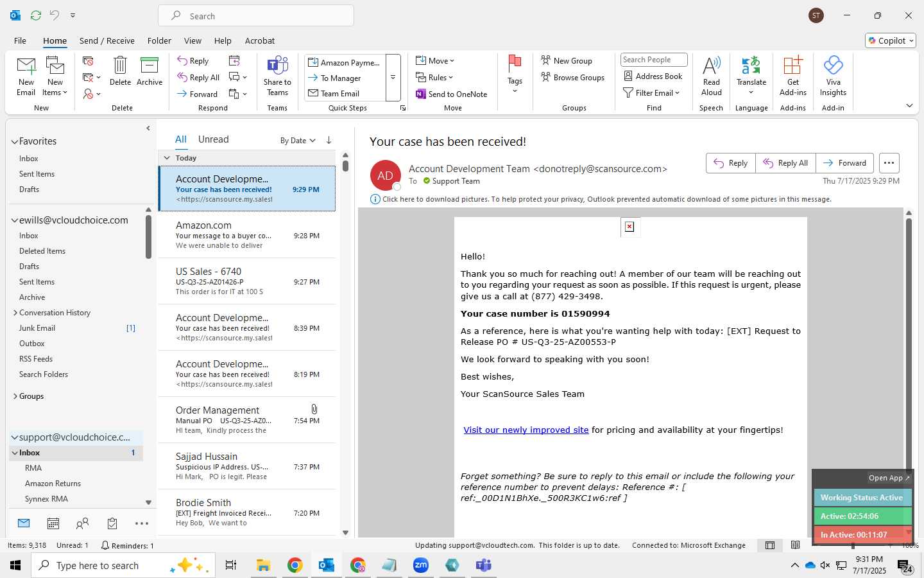Screen dimensions: 924x578
Task: Switch to People view icon
Action: [83, 523]
